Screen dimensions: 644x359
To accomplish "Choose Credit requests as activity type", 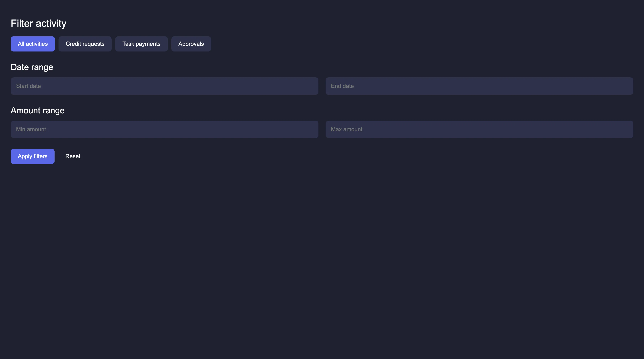I will tap(85, 44).
